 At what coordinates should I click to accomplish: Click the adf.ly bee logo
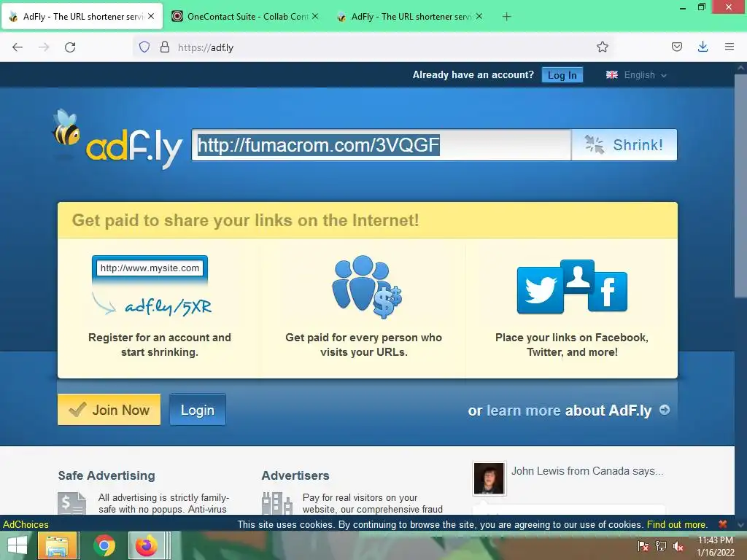tap(117, 139)
